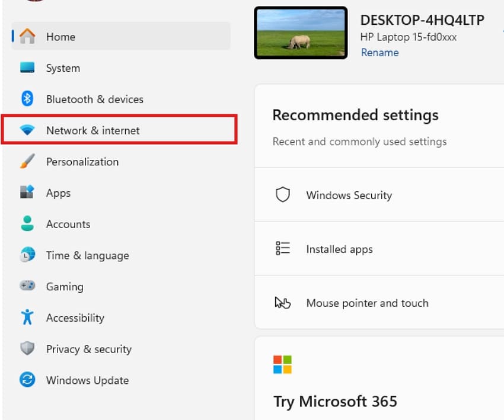The height and width of the screenshot is (420, 504).
Task: Navigate to Accounts
Action: point(121,223)
